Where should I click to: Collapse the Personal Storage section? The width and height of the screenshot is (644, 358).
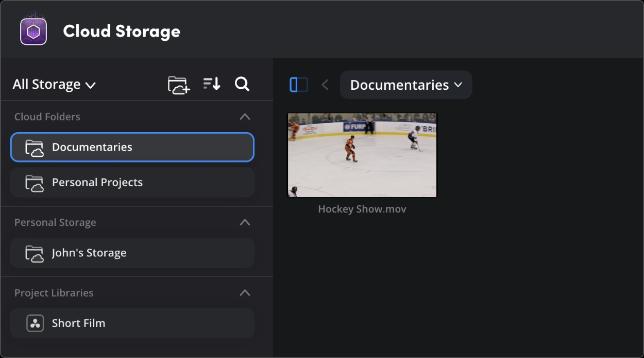[245, 222]
